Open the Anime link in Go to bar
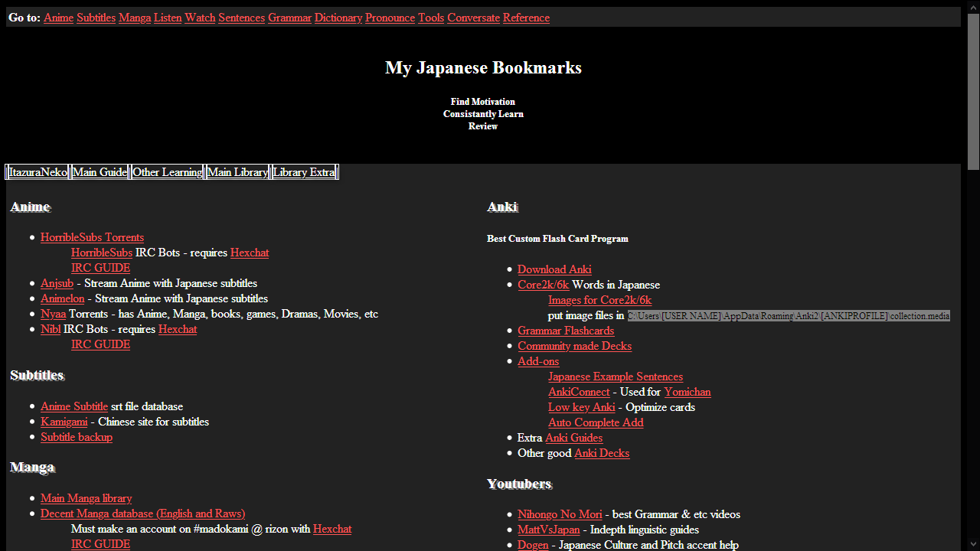Image resolution: width=980 pixels, height=551 pixels. 58,18
